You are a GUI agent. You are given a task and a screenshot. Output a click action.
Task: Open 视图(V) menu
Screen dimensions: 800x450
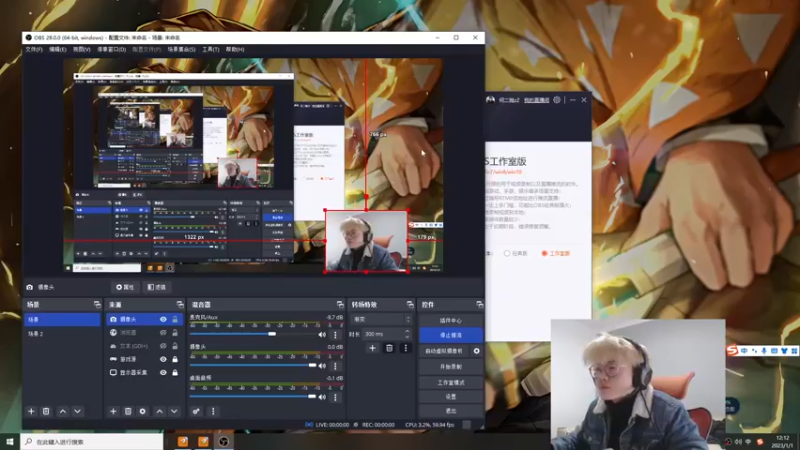click(82, 49)
